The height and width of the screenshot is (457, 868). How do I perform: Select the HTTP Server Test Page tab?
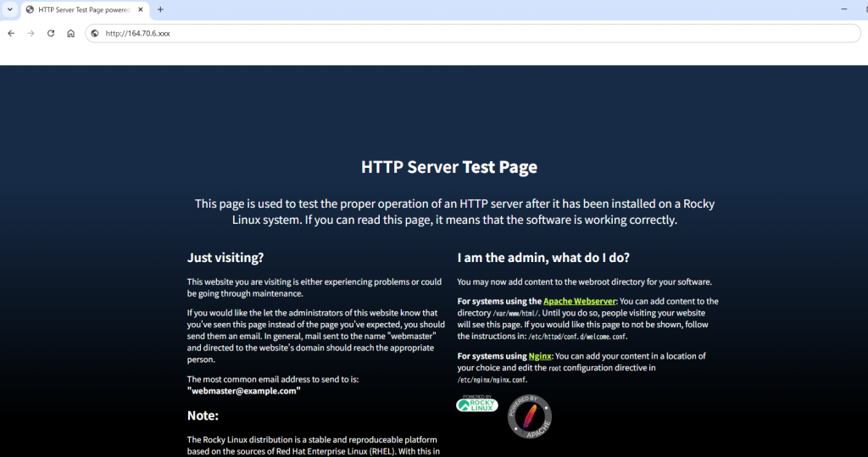click(x=85, y=9)
